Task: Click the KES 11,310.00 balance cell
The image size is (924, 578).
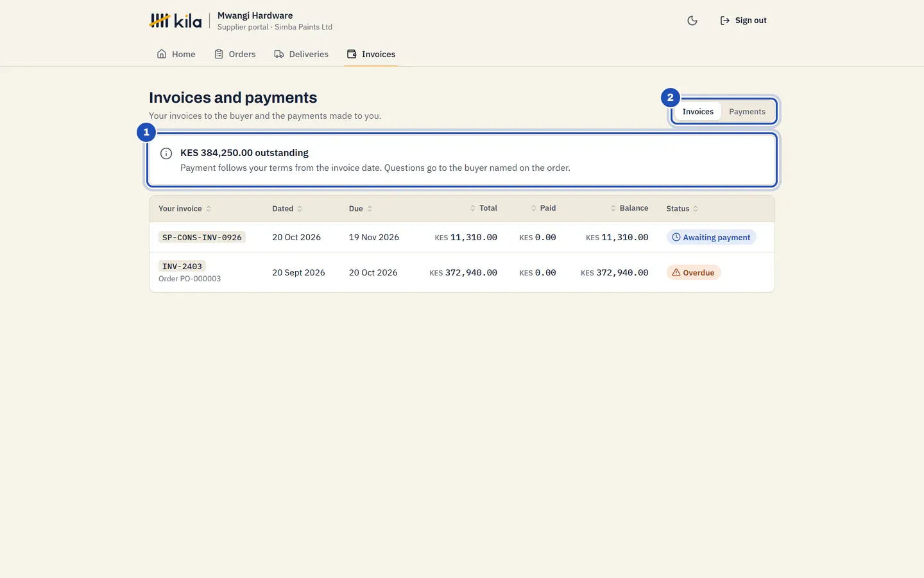Action: (x=617, y=238)
